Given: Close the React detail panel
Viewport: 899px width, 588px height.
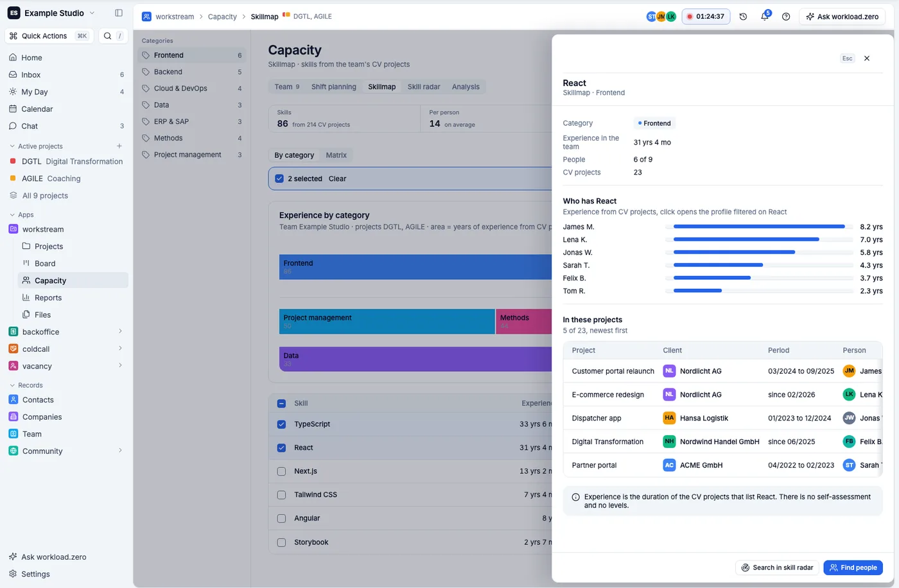Looking at the screenshot, I should point(867,58).
